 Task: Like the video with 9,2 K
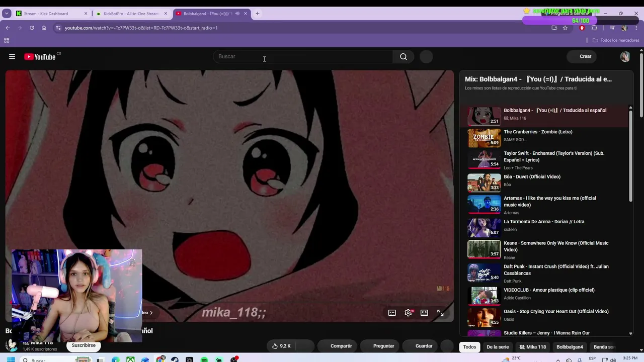(282, 346)
